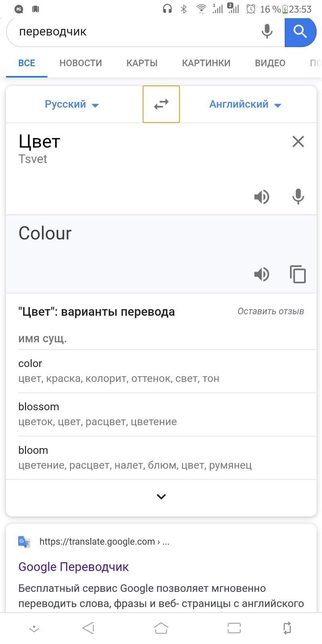Image resolution: width=322 pixels, height=644 pixels.
Task: Open the Английский target language dropdown
Action: [x=245, y=104]
